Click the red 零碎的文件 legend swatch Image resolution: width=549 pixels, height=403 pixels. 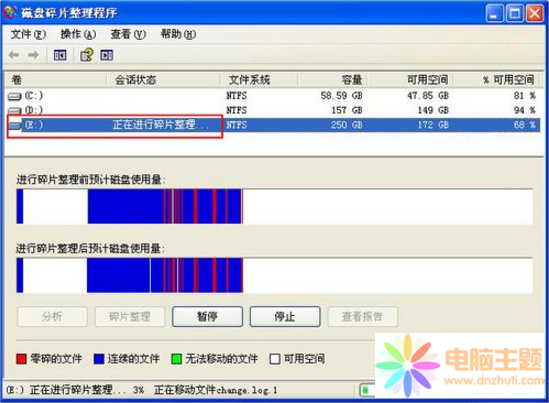[21, 359]
